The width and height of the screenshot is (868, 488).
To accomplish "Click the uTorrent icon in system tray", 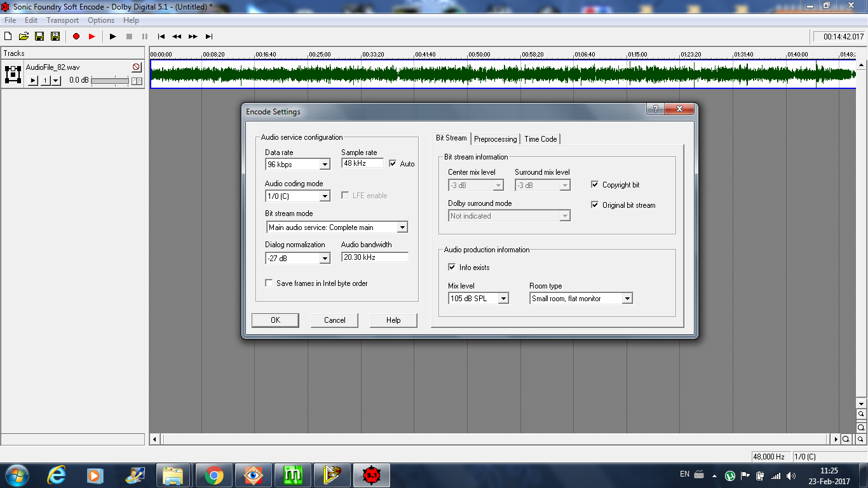I will [731, 475].
